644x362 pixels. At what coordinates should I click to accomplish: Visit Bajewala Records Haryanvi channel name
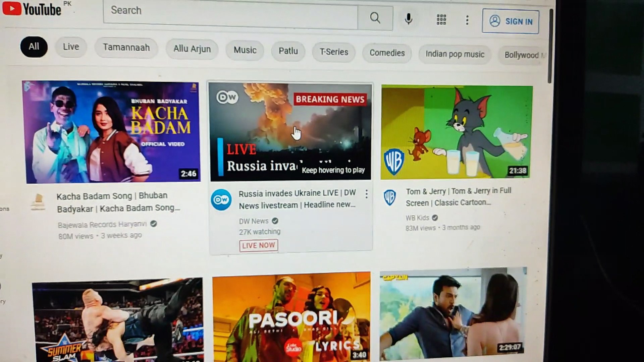pyautogui.click(x=102, y=224)
